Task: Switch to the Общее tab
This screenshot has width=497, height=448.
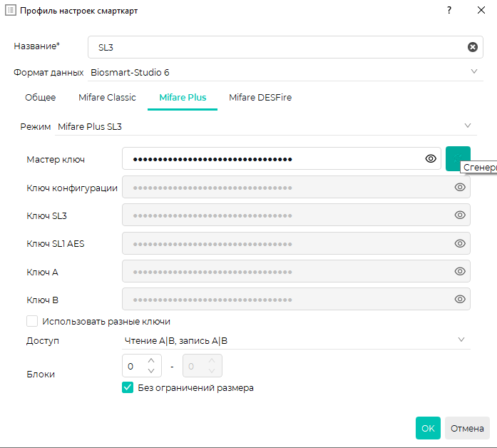Action: 40,97
